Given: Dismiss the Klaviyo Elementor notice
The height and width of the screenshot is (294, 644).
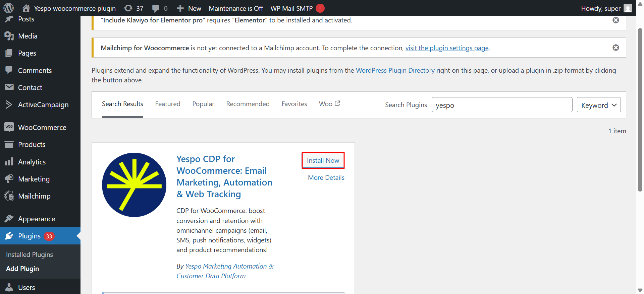Looking at the screenshot, I should (x=616, y=20).
